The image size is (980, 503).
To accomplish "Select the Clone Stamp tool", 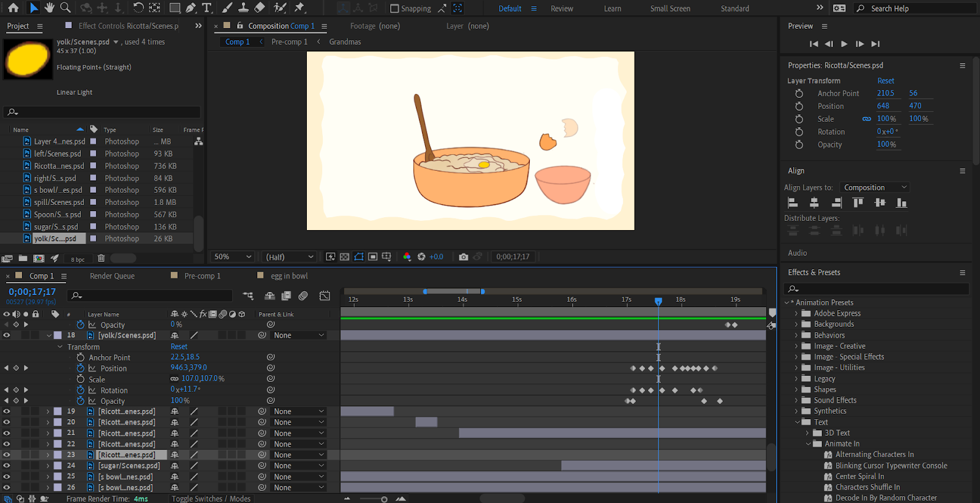I will click(243, 8).
